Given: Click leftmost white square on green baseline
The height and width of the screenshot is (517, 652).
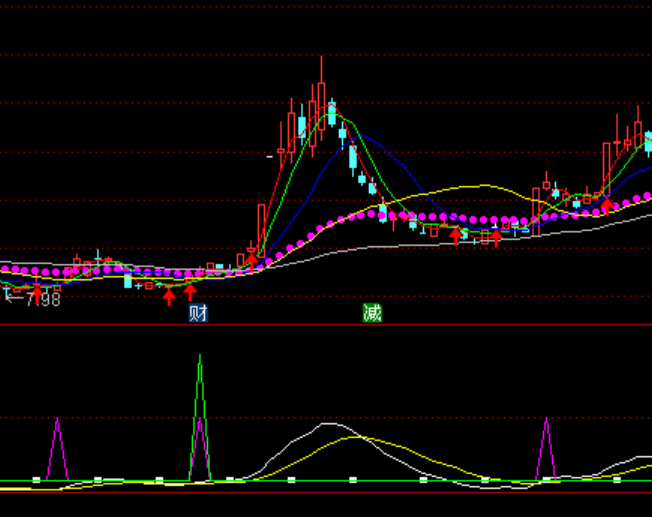Looking at the screenshot, I should (x=36, y=480).
